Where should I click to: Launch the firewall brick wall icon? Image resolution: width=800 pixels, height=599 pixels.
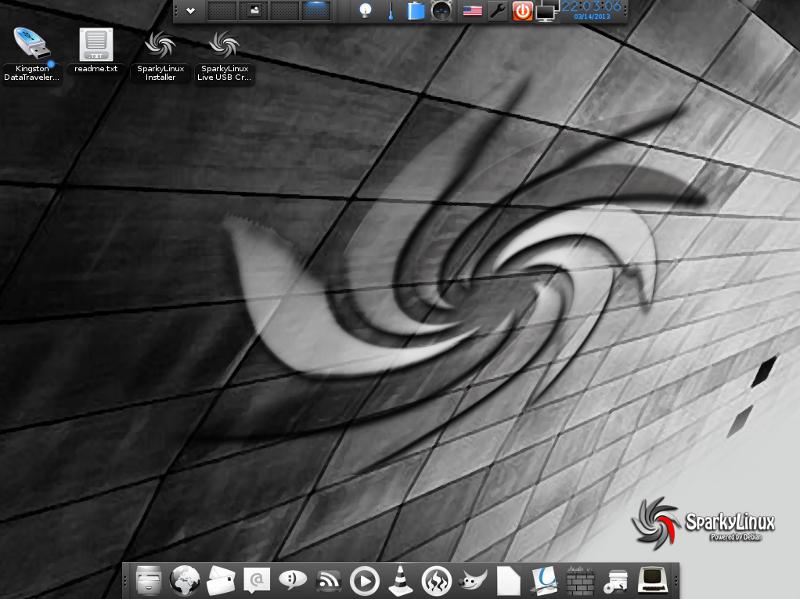(x=579, y=580)
